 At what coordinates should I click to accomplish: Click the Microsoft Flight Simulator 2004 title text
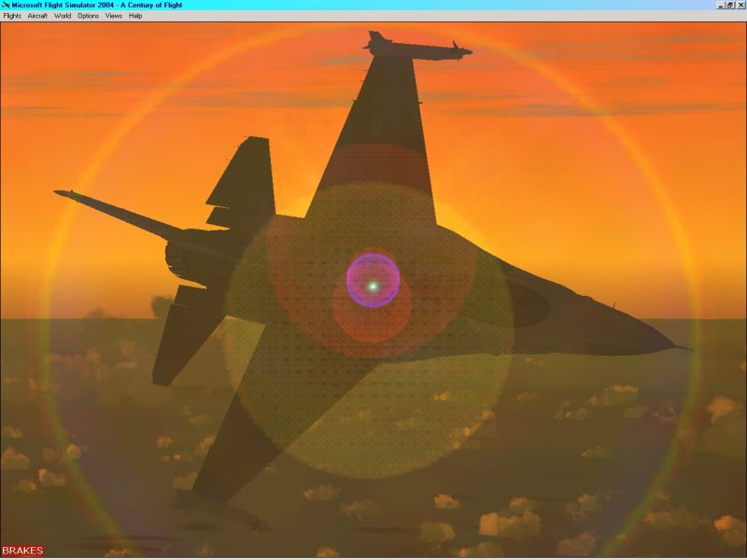coord(97,5)
